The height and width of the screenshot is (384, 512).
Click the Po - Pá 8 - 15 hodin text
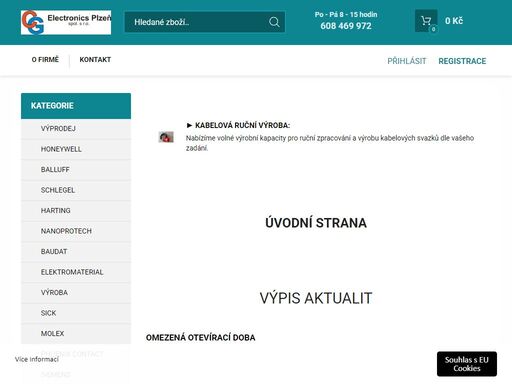coord(346,14)
